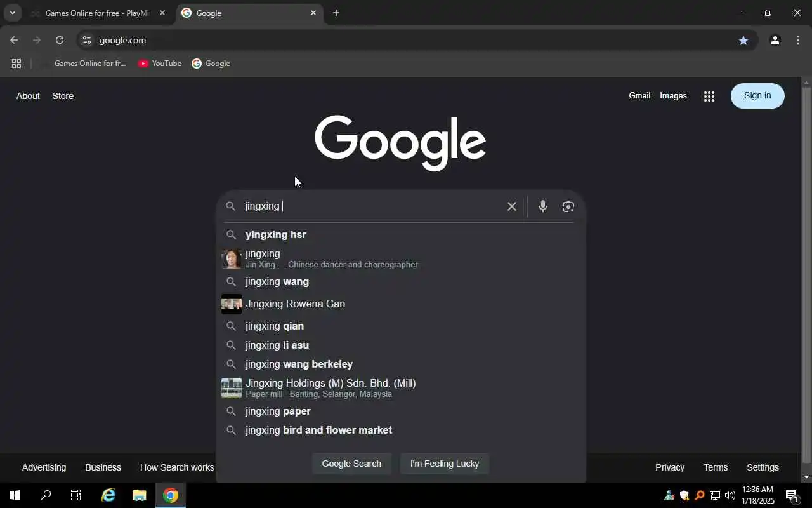Open tab search dropdown arrow

tap(12, 13)
